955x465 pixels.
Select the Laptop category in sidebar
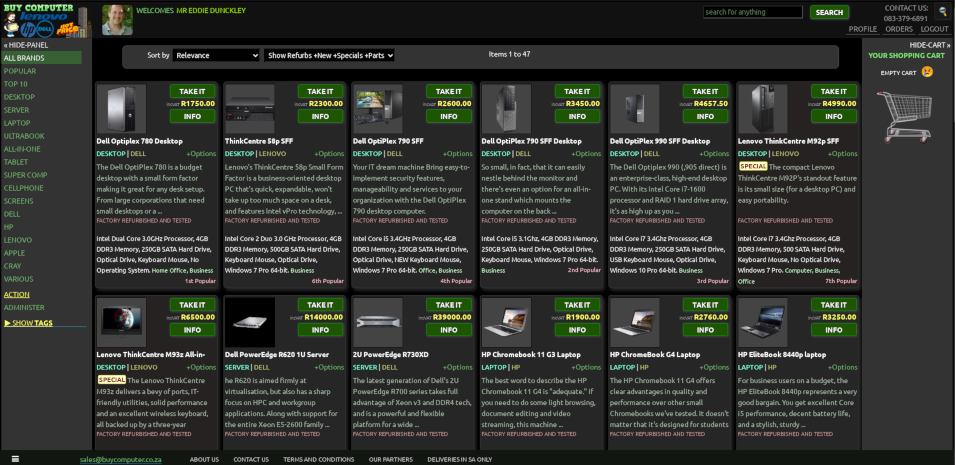pyautogui.click(x=17, y=123)
